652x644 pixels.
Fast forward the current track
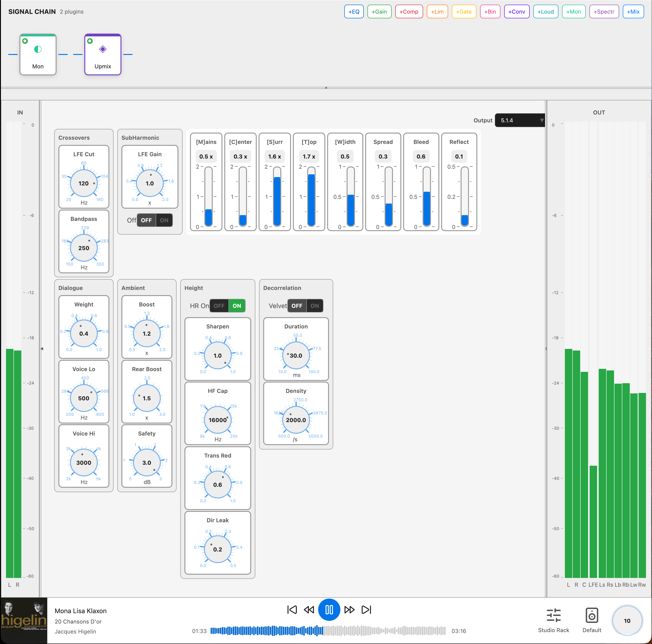coord(350,609)
